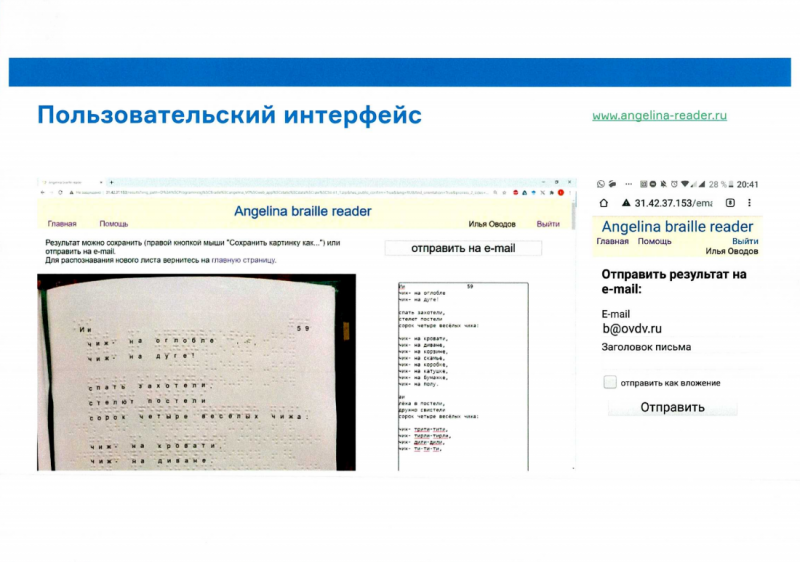The width and height of the screenshot is (800, 562).
Task: Click the 'отправить на e-mail' button
Action: click(463, 248)
